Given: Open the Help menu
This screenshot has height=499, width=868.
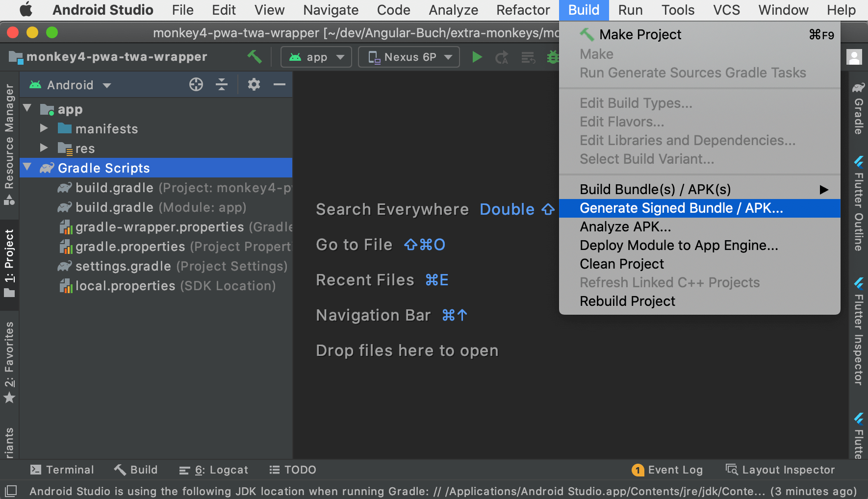Looking at the screenshot, I should tap(842, 10).
